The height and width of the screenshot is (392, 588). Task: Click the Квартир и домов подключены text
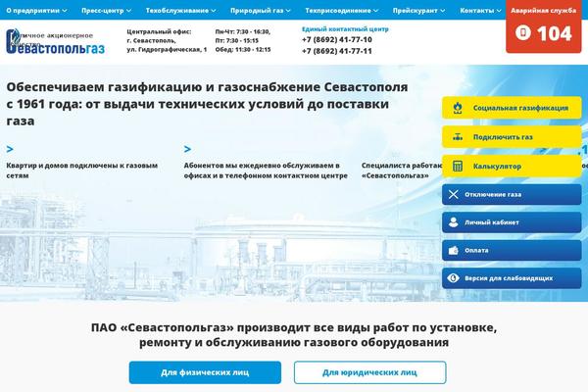click(81, 171)
